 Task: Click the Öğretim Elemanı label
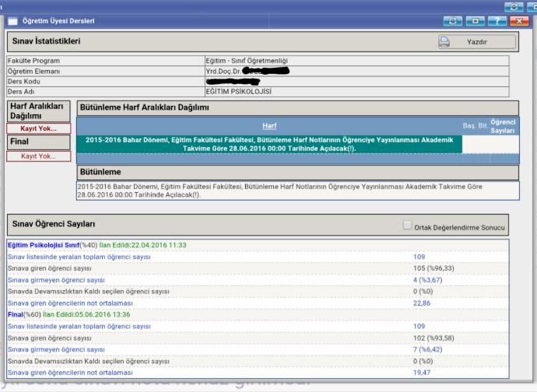pos(33,72)
